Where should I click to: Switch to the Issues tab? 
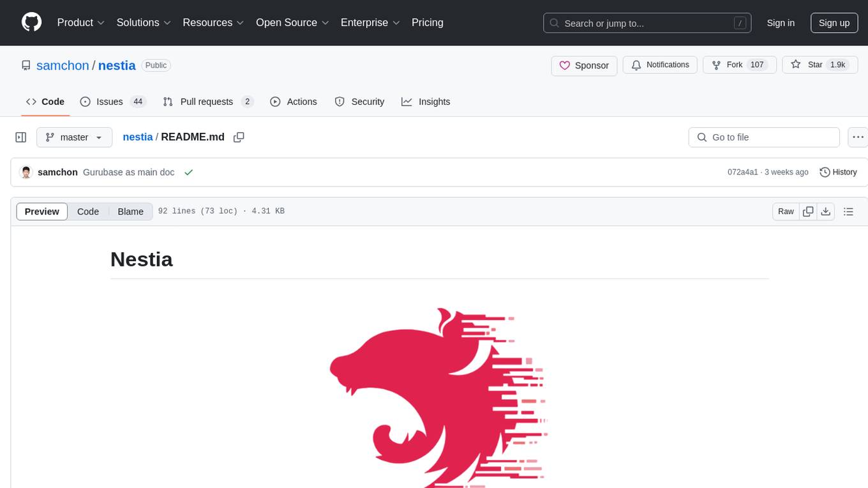pos(113,102)
